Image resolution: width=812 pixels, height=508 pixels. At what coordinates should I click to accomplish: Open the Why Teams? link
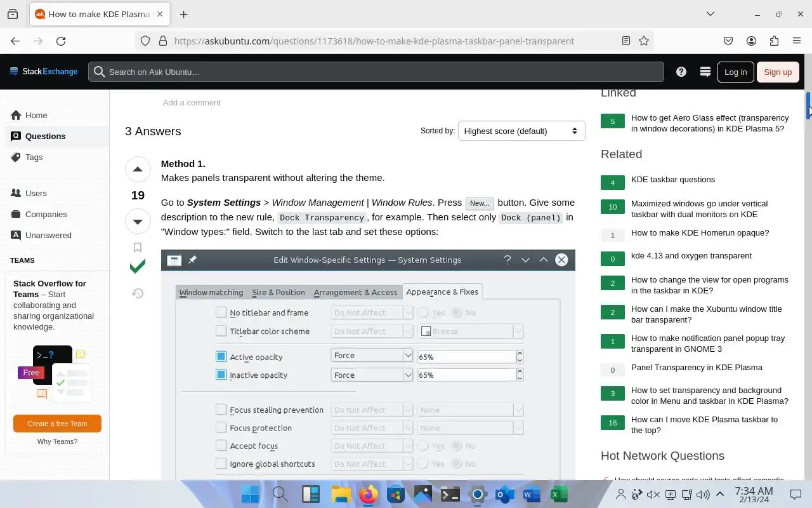click(x=57, y=441)
